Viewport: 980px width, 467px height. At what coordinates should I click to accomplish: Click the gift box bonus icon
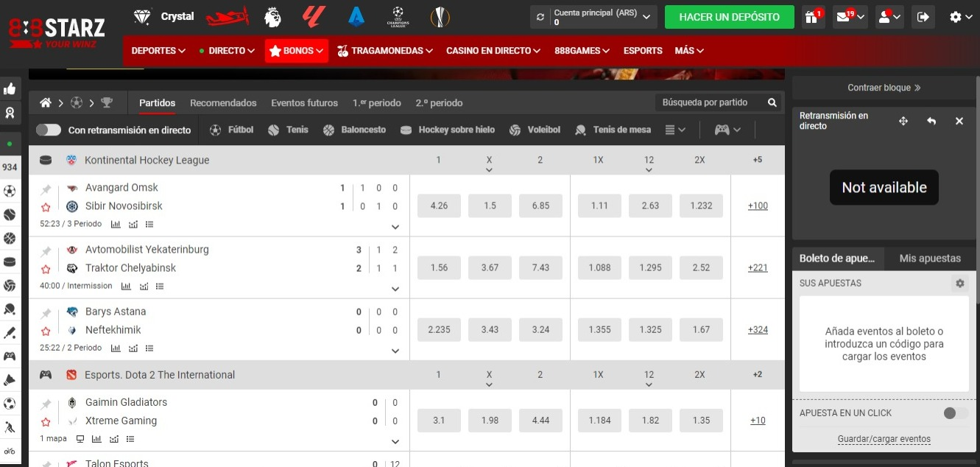click(811, 17)
